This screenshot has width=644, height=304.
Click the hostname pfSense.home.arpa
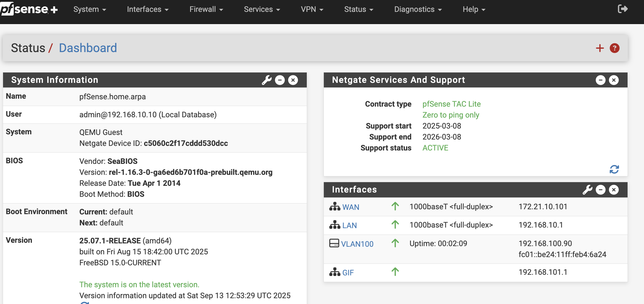pyautogui.click(x=112, y=97)
